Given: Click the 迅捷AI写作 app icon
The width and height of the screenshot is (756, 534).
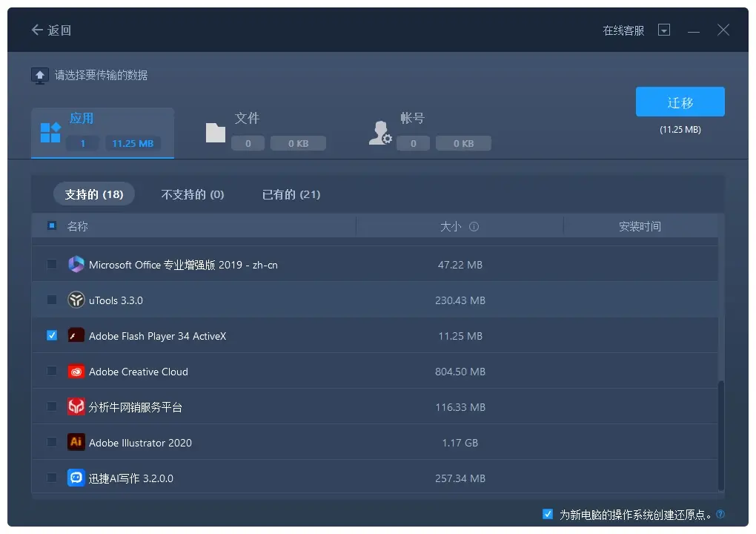Looking at the screenshot, I should pos(76,478).
